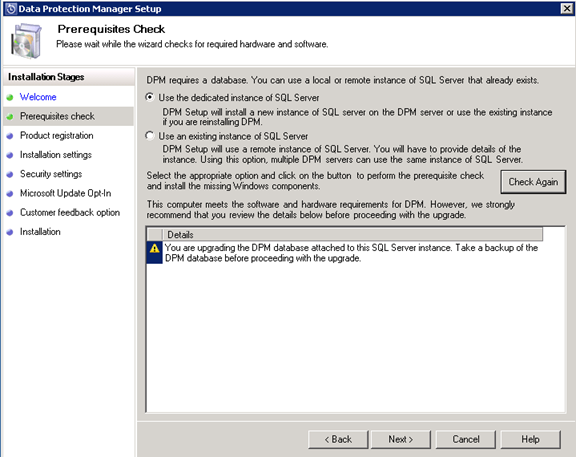576x457 pixels.
Task: Click blue bullet beside Customer feedback option
Action: (10, 213)
